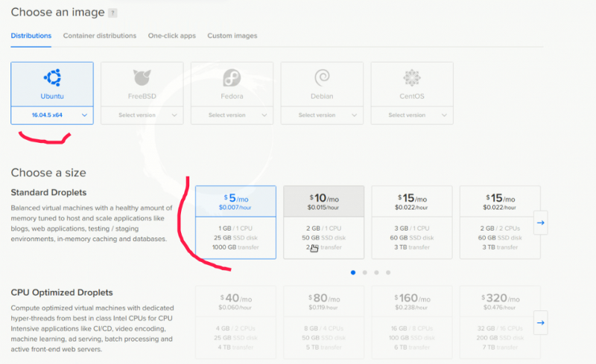This screenshot has height=364, width=596.
Task: Expand Fedora Select version dropdown
Action: 232,115
